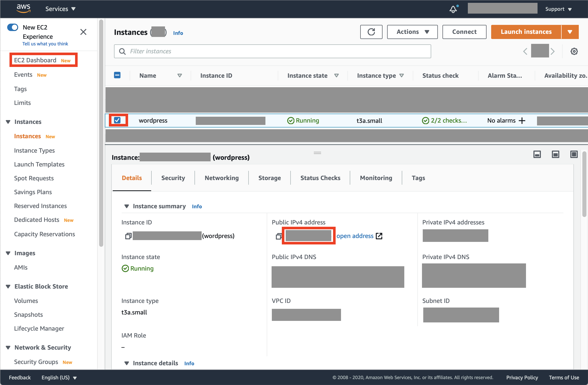Screen dimensions: 588x385
Task: Open the Info link beside Instance details
Action: (x=189, y=363)
